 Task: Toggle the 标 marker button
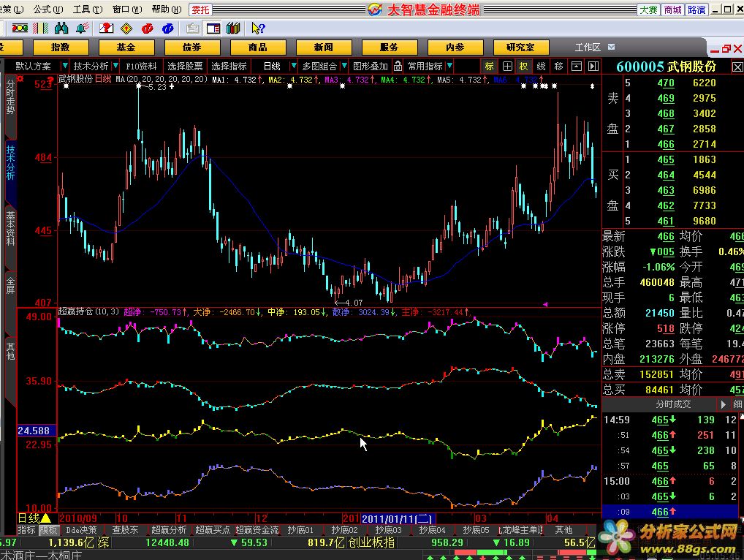pyautogui.click(x=489, y=66)
